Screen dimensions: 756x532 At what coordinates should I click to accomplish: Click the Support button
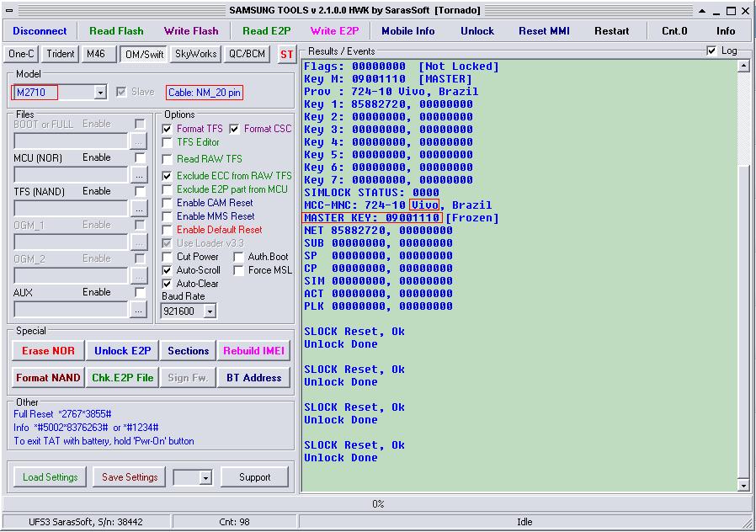coord(254,477)
